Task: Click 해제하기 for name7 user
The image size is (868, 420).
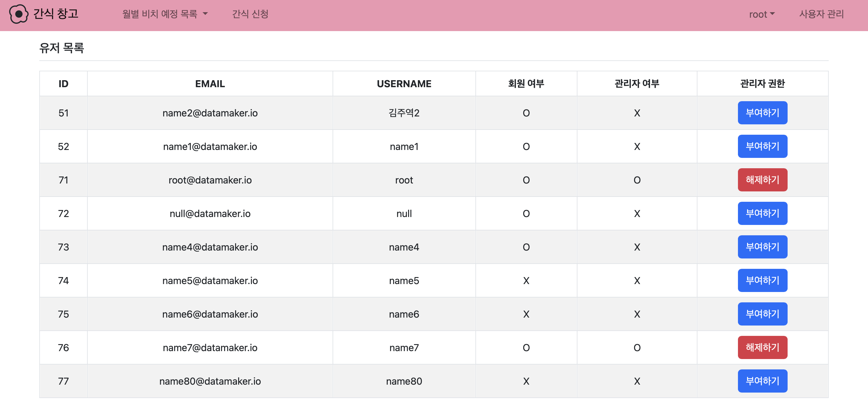Action: pyautogui.click(x=762, y=347)
